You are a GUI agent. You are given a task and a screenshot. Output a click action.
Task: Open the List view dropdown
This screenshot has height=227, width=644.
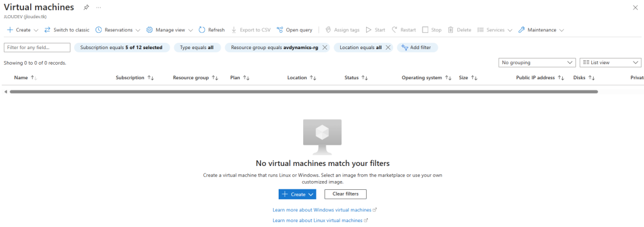pos(610,62)
